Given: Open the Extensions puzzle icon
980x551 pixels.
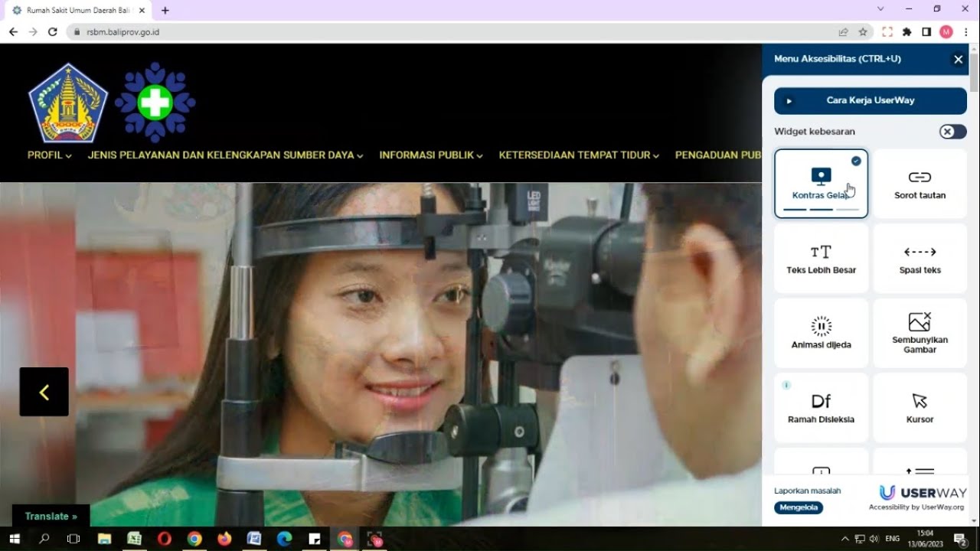Looking at the screenshot, I should click(x=907, y=32).
